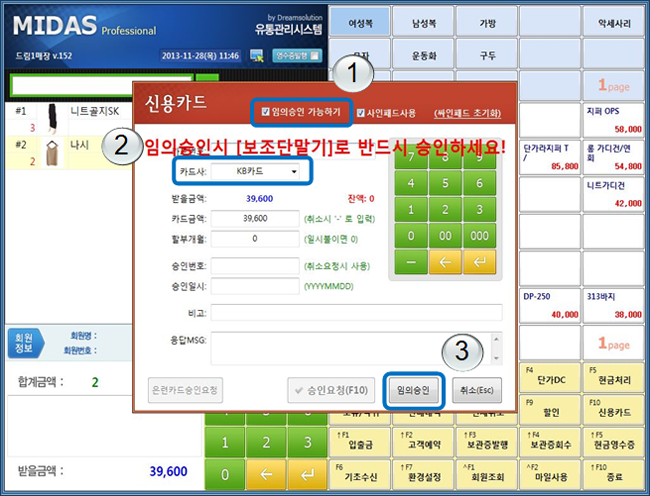Click the 승인일시 input field

[255, 286]
